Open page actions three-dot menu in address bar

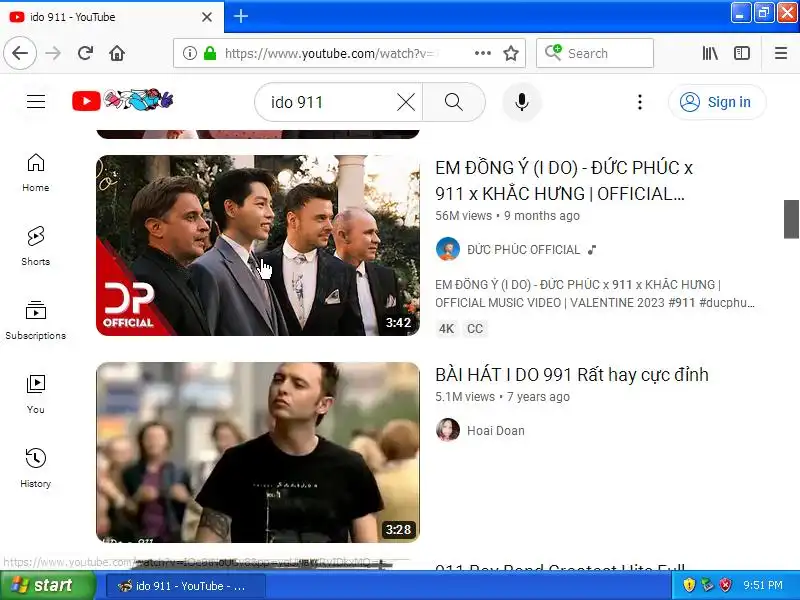coord(483,53)
